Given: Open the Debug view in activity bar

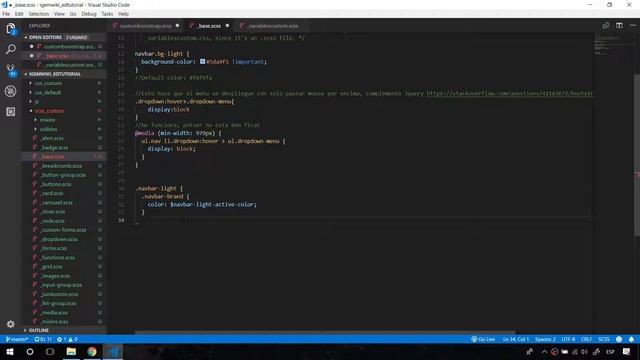Looking at the screenshot, I should tap(11, 91).
